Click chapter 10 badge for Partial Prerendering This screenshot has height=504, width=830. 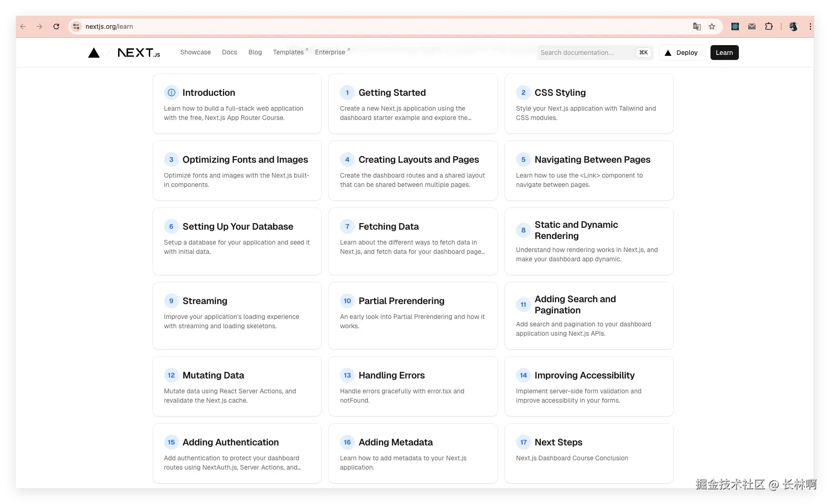347,301
